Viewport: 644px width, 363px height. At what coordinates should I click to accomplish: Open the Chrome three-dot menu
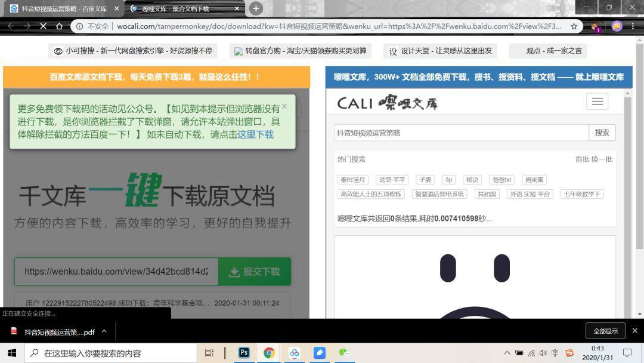[x=633, y=26]
